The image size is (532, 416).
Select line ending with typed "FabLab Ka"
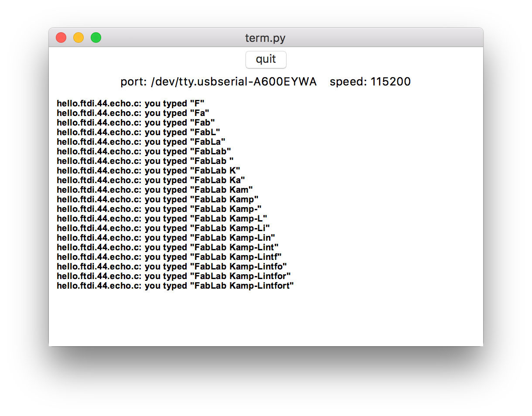click(151, 181)
